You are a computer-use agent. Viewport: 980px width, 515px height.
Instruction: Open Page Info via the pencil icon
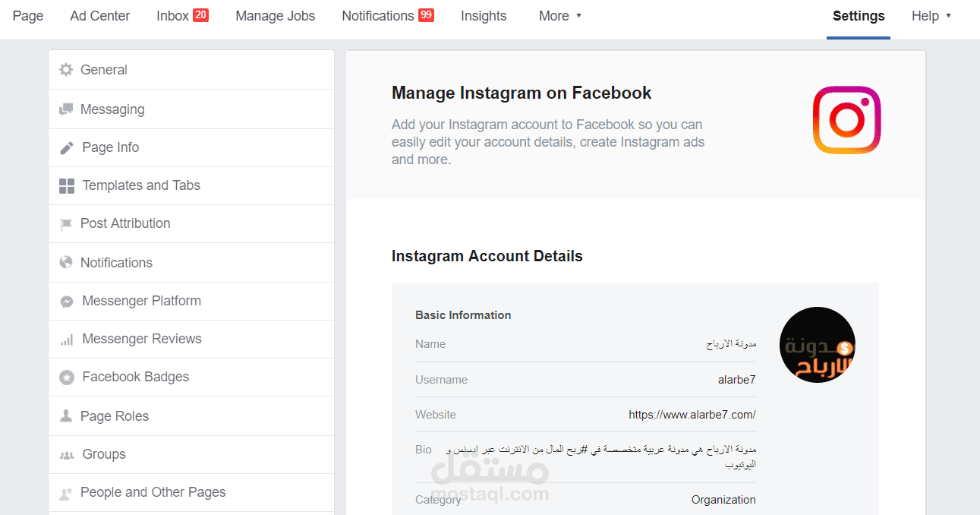pyautogui.click(x=67, y=147)
